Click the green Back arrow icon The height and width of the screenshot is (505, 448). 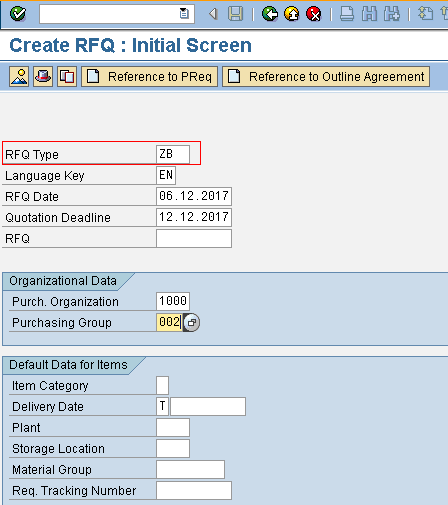pos(270,14)
